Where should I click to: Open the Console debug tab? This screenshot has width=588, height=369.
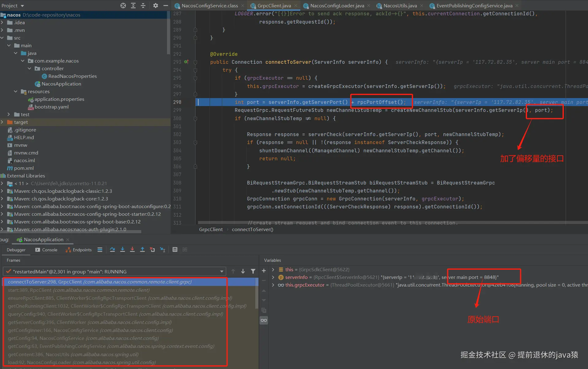click(46, 250)
